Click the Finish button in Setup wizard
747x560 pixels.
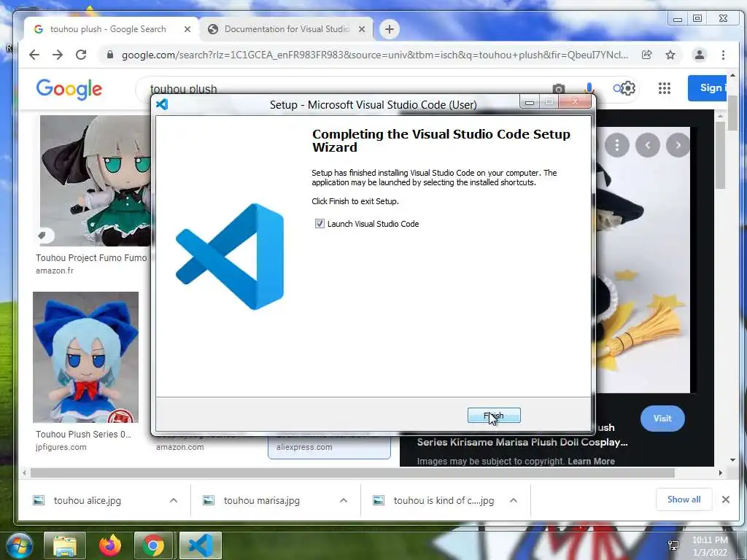[x=494, y=415]
